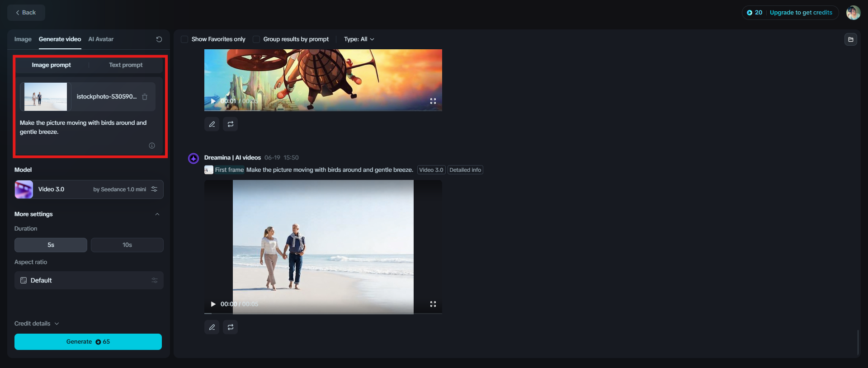Viewport: 868px width, 368px height.
Task: Switch to the Text prompt tab
Action: [126, 65]
